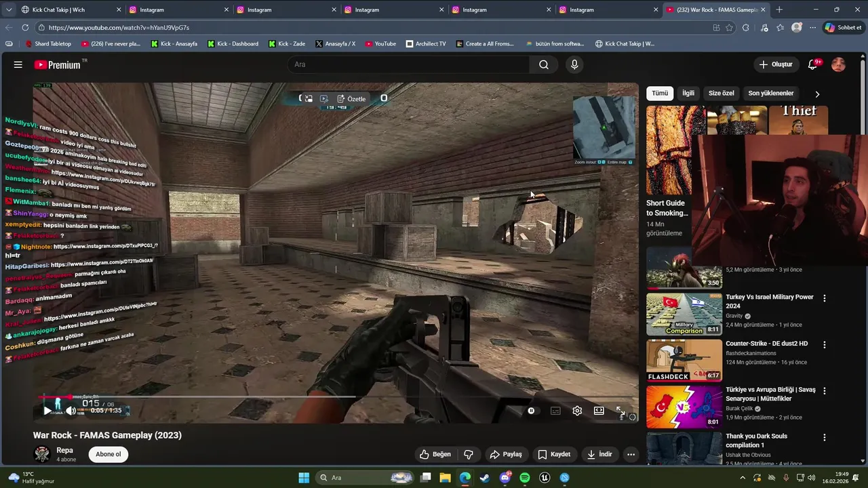Subscribe with Abone ol button
Screen dimensions: 868x488
(x=108, y=454)
